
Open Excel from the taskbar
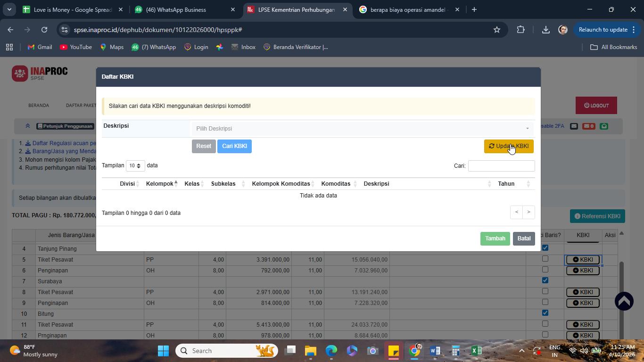(476, 351)
